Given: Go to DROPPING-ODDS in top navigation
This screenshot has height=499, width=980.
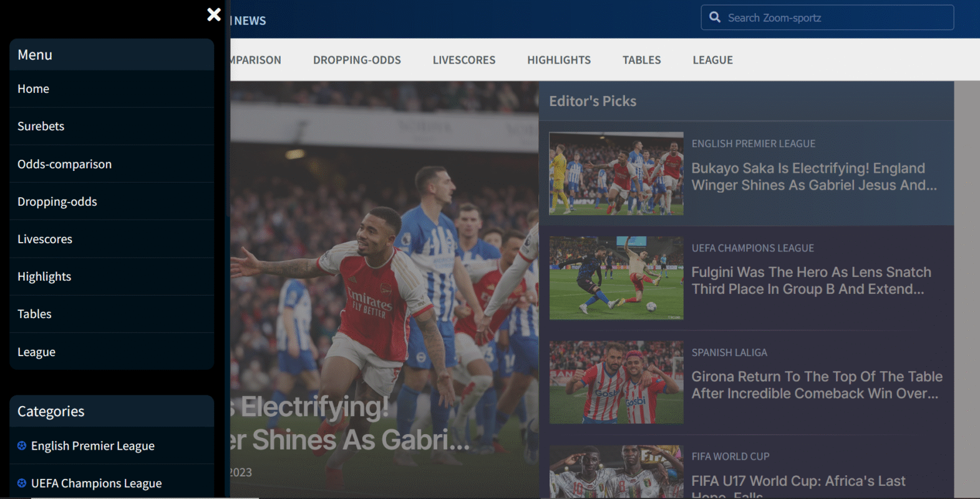Looking at the screenshot, I should (357, 60).
